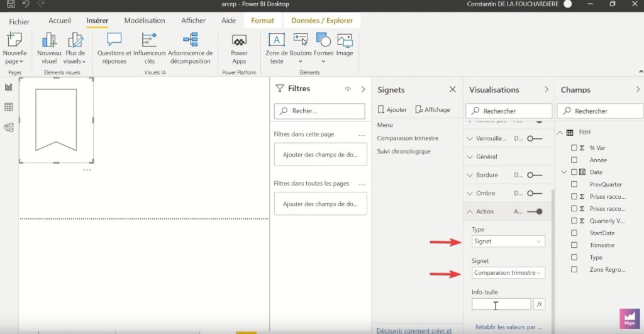Viewport: 644px width, 334px height.
Task: Insert Arborescence de décomposition visual
Action: tap(190, 48)
